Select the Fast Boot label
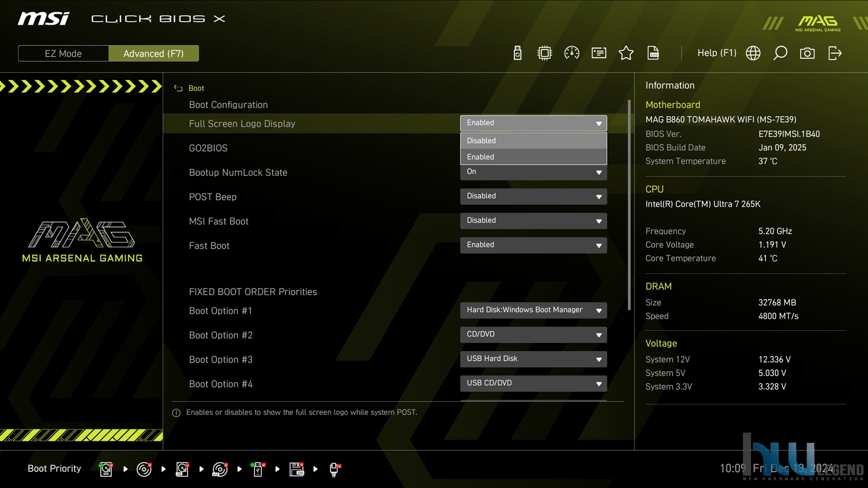Image resolution: width=868 pixels, height=488 pixels. (209, 246)
